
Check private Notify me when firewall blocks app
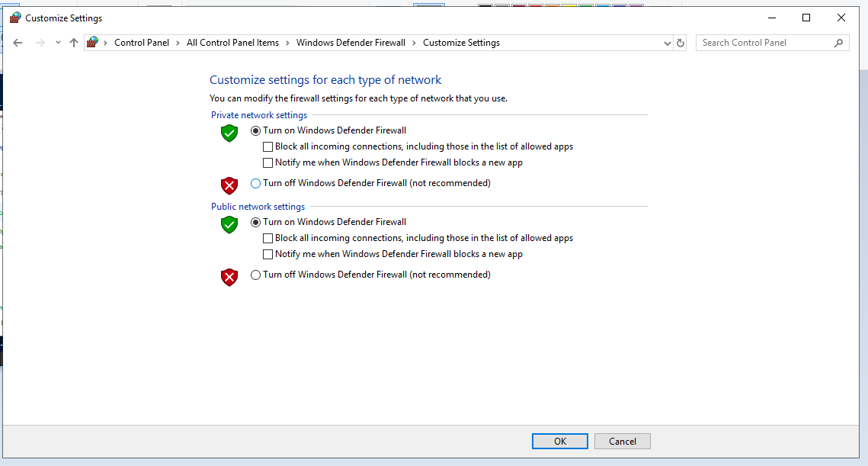pos(267,162)
